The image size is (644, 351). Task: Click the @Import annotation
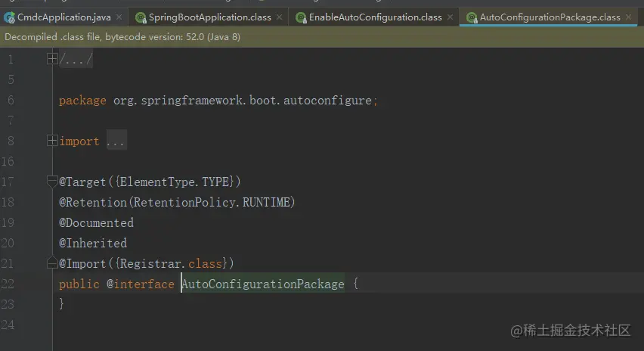82,263
